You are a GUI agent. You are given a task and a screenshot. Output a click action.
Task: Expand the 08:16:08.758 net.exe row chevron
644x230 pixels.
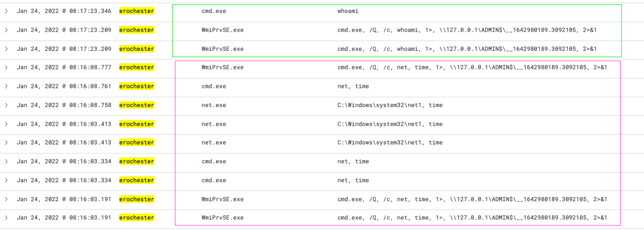[x=6, y=105]
